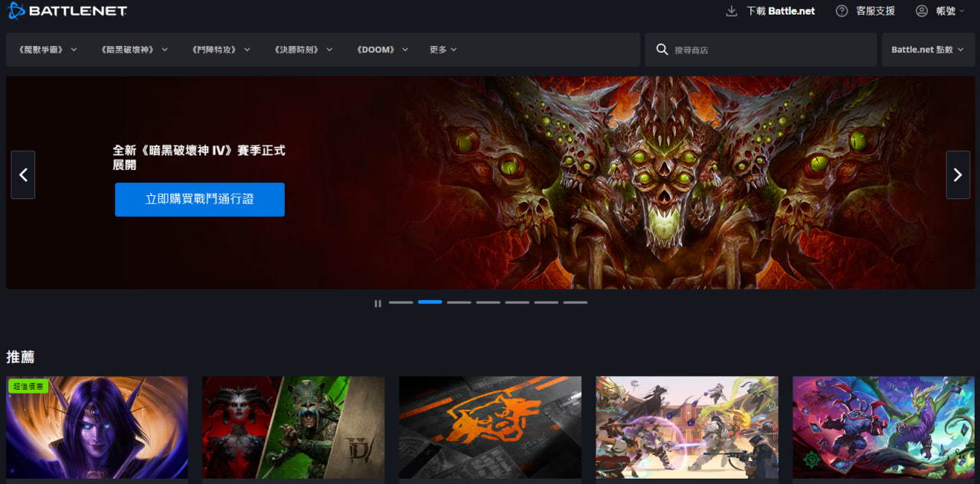Open 客服支援 support page
Image resolution: width=980 pixels, height=484 pixels.
pos(875,11)
